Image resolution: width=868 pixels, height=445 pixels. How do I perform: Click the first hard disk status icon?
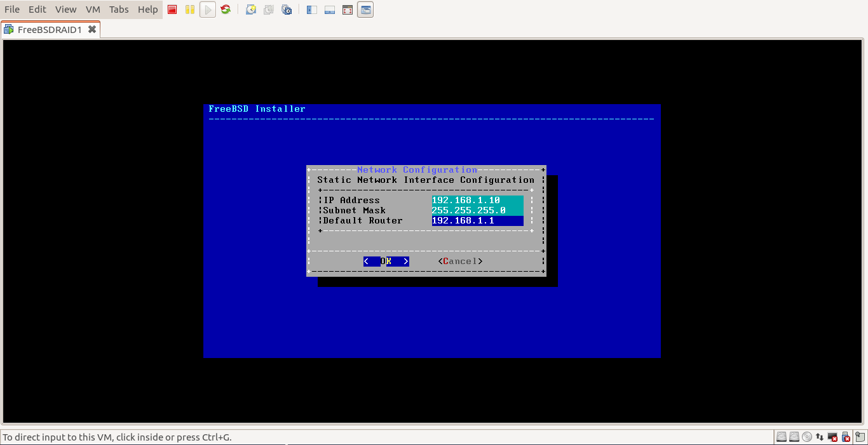[781, 437]
